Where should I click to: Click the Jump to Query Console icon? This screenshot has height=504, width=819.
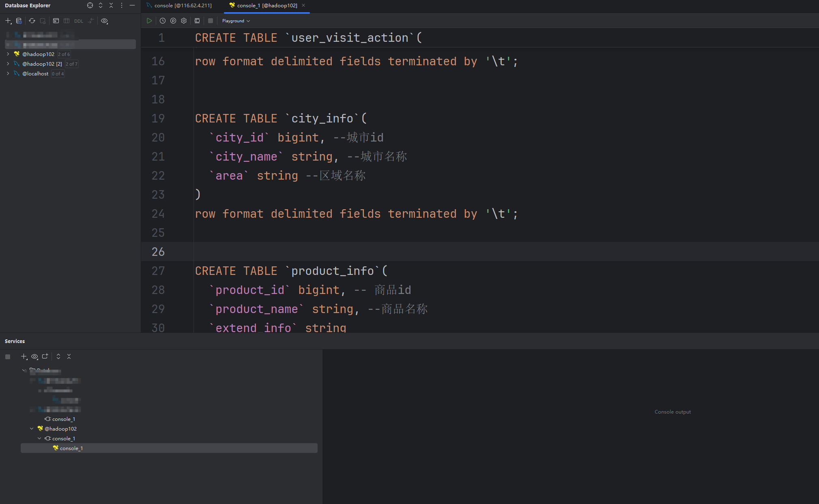click(56, 21)
